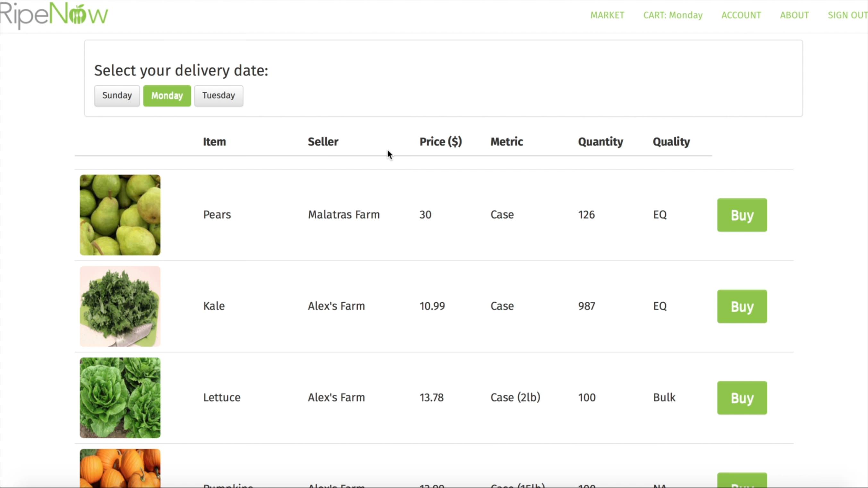Buy the Pears from Malatras Farm

pos(742,215)
